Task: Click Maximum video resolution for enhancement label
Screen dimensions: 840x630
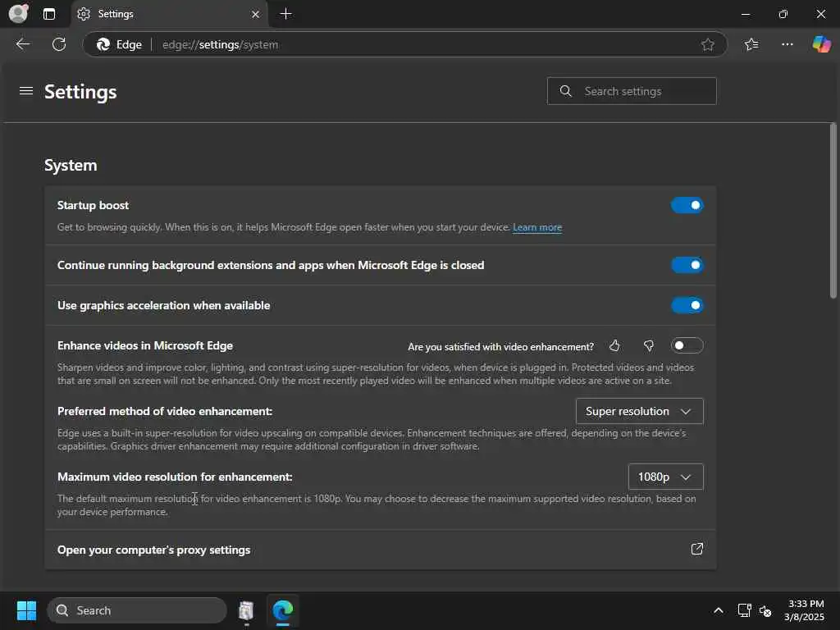Action: click(x=175, y=477)
